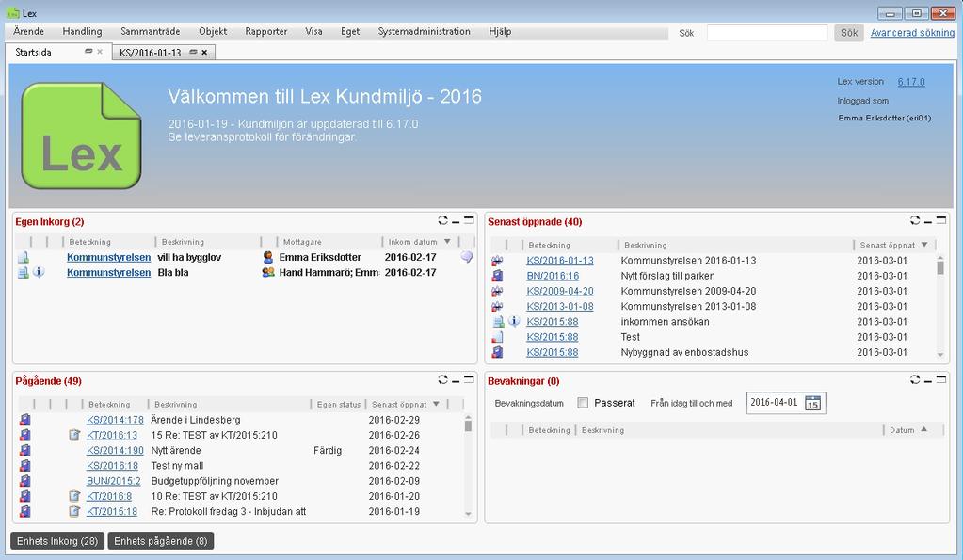Open Enhets pågående (8) button

point(161,541)
